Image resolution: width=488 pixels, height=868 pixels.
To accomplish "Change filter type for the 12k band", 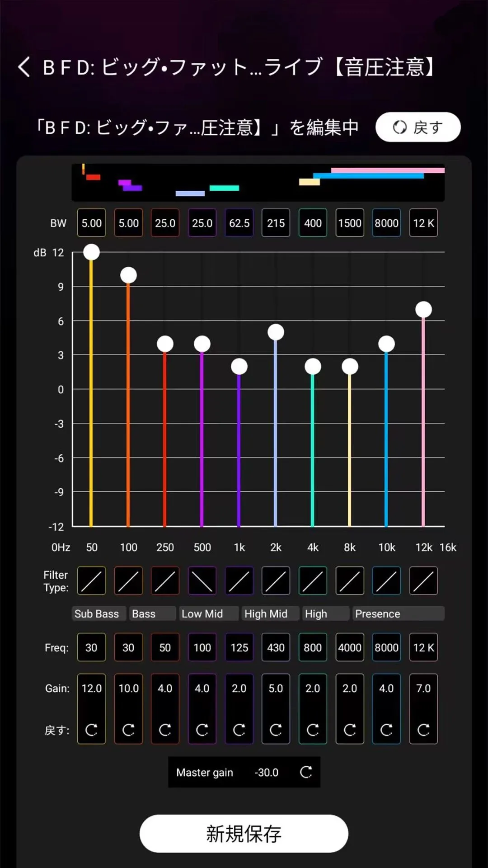I will tap(423, 581).
